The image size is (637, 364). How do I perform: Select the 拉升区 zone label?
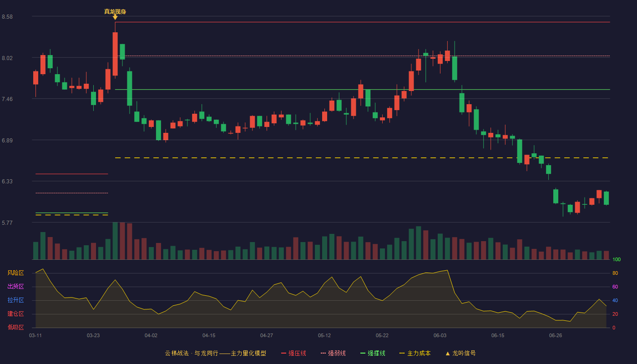click(x=15, y=300)
